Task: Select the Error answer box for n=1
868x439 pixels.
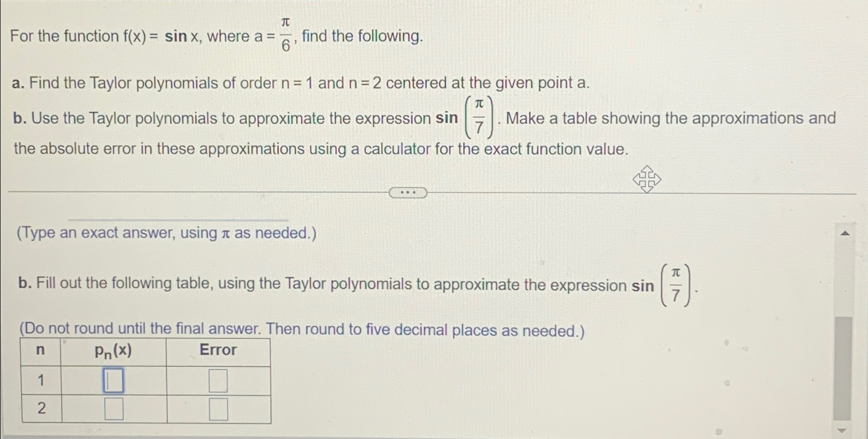Action: [218, 381]
